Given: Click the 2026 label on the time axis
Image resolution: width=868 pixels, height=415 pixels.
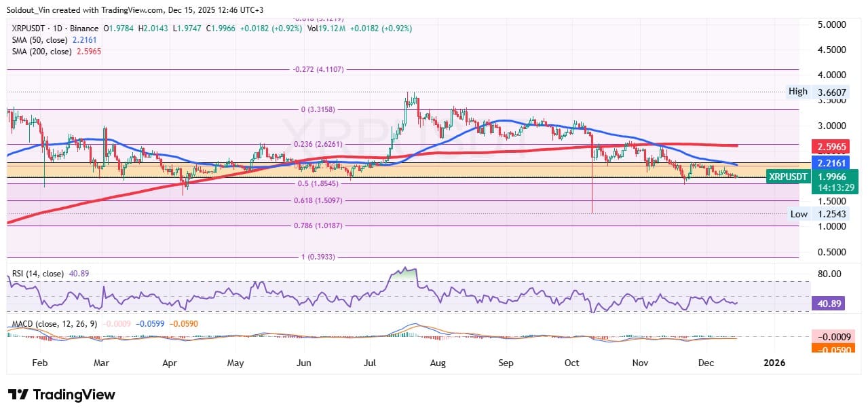Looking at the screenshot, I should (773, 363).
